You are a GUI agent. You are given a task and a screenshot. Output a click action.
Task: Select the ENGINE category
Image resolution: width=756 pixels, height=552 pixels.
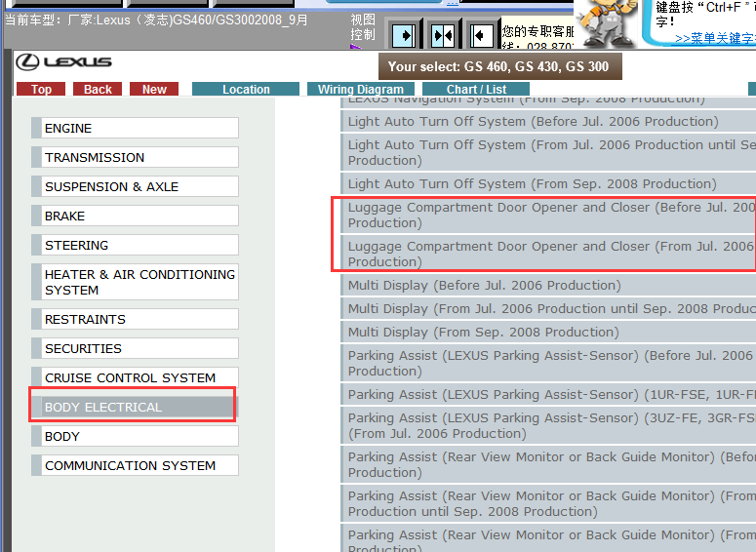(x=135, y=128)
